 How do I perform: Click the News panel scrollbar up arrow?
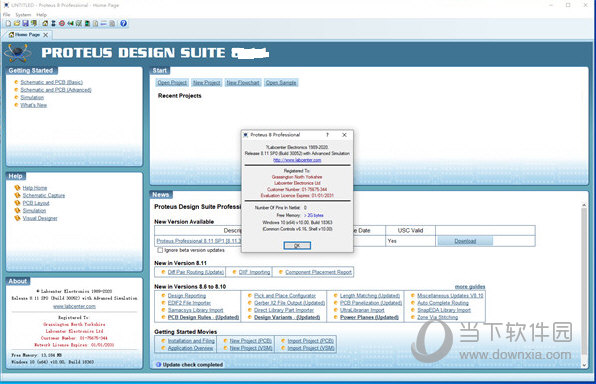point(584,205)
